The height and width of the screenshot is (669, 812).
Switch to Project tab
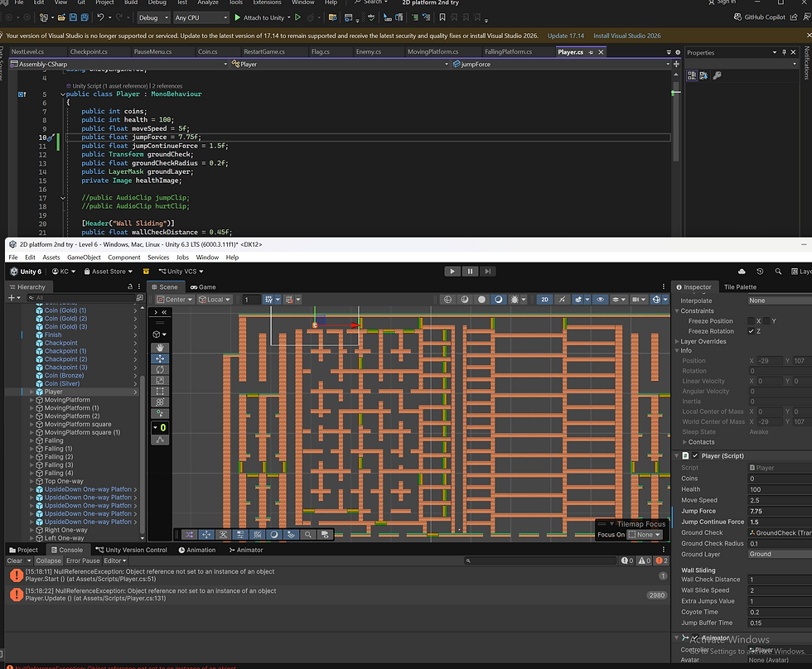click(23, 550)
